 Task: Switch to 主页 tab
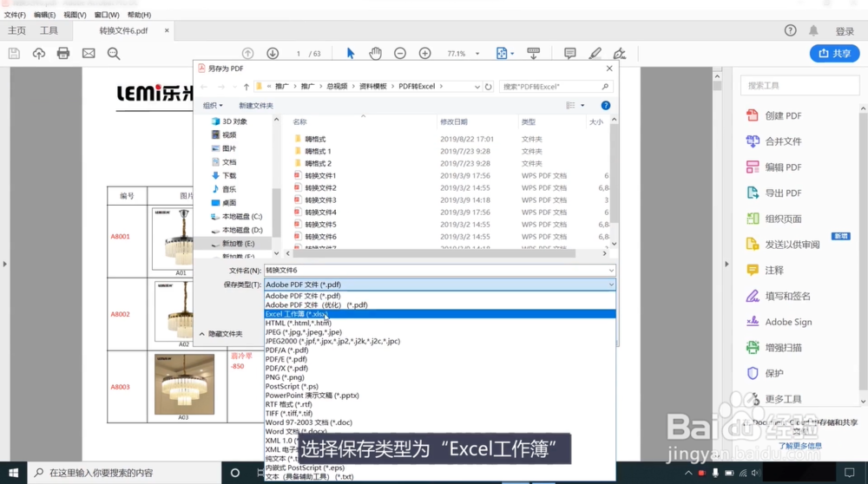click(16, 30)
